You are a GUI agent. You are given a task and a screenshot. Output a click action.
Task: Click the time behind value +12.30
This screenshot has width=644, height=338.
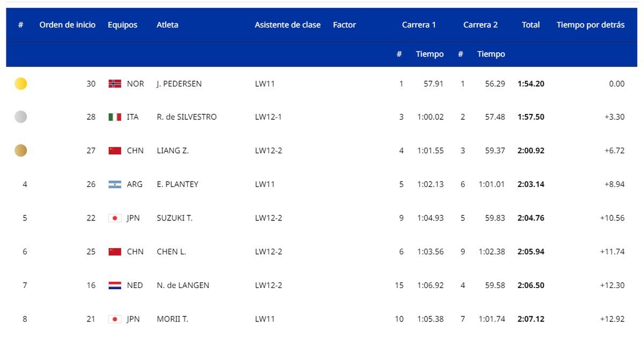click(612, 285)
